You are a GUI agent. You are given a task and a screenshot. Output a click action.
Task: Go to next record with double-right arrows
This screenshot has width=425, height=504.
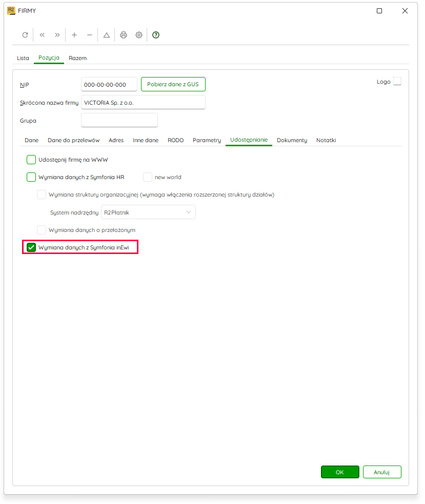57,35
